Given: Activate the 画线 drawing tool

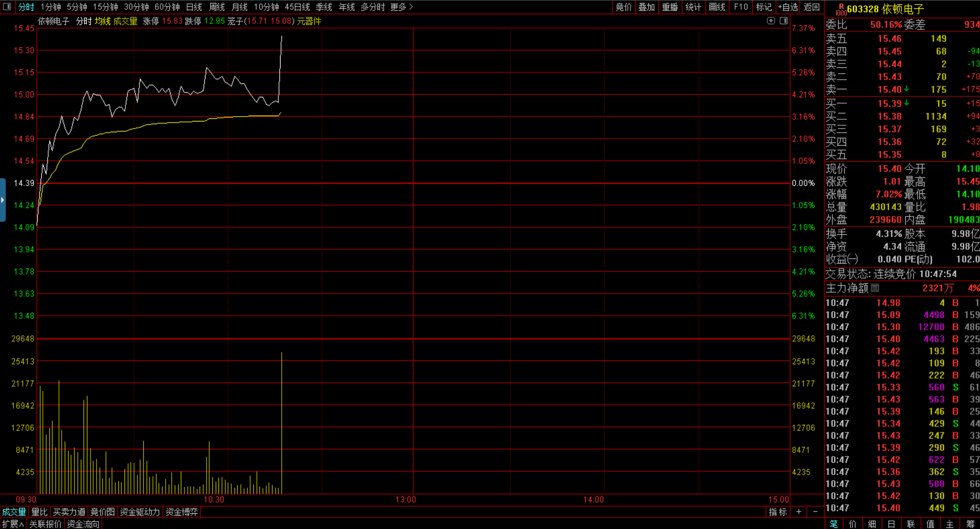Looking at the screenshot, I should 717,7.
